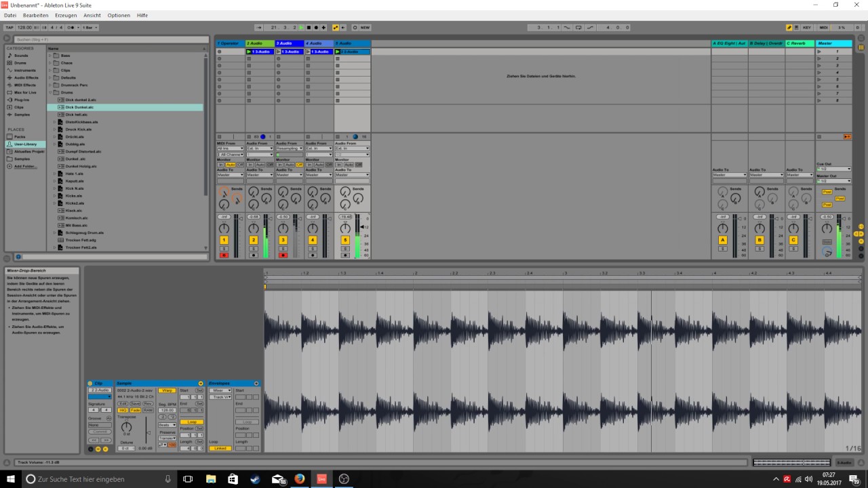Launch Master scene 3
The image size is (868, 488).
click(819, 66)
